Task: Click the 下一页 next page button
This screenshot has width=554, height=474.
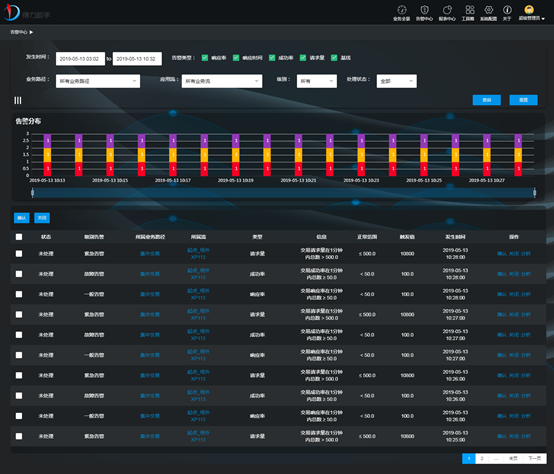Action: tap(535, 458)
